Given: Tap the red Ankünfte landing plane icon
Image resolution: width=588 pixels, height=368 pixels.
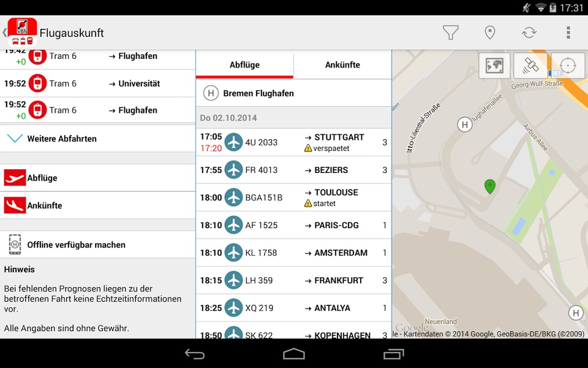Looking at the screenshot, I should [15, 205].
